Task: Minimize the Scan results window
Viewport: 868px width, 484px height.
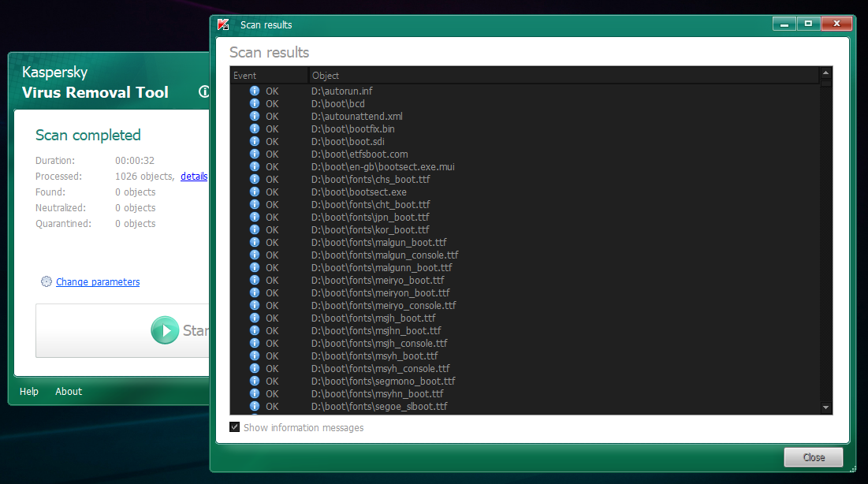Action: pos(784,24)
